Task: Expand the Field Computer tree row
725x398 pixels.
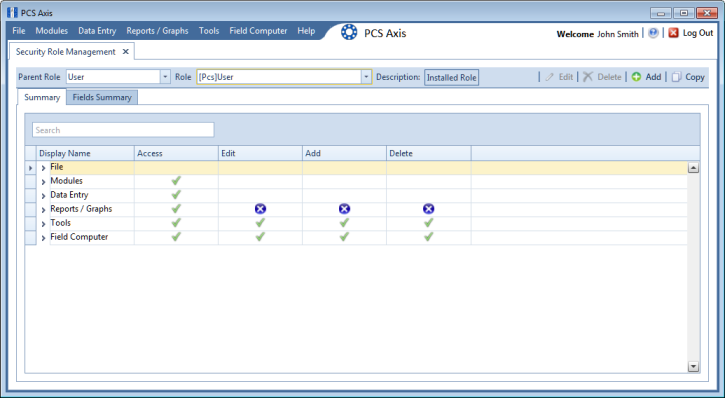Action: coord(43,238)
